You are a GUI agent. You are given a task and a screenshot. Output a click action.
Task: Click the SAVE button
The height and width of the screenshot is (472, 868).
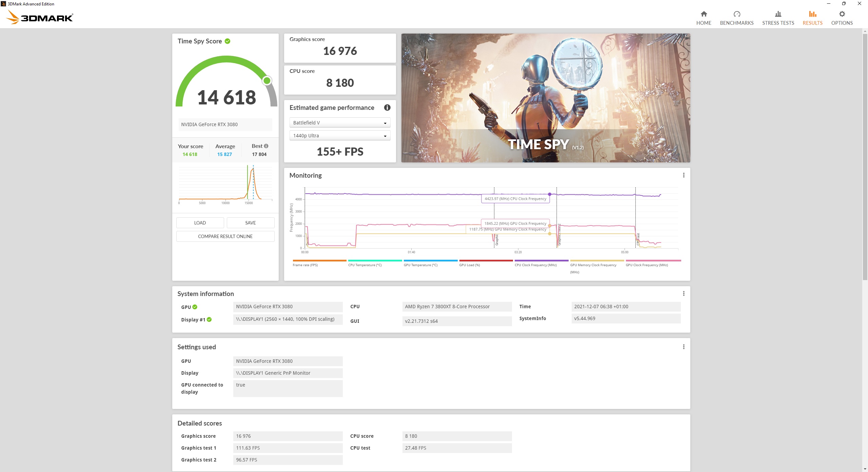[250, 223]
